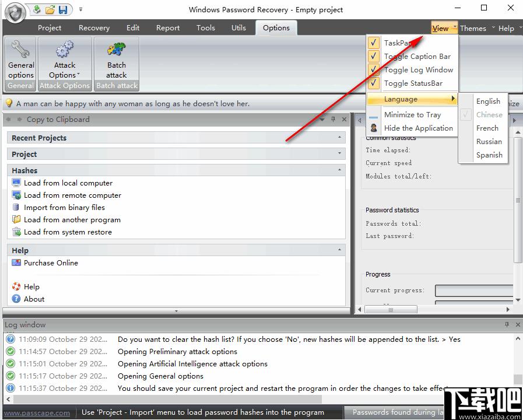Image resolution: width=523 pixels, height=420 pixels.
Task: Open the quick access toolbar customize arrow
Action: click(80, 9)
